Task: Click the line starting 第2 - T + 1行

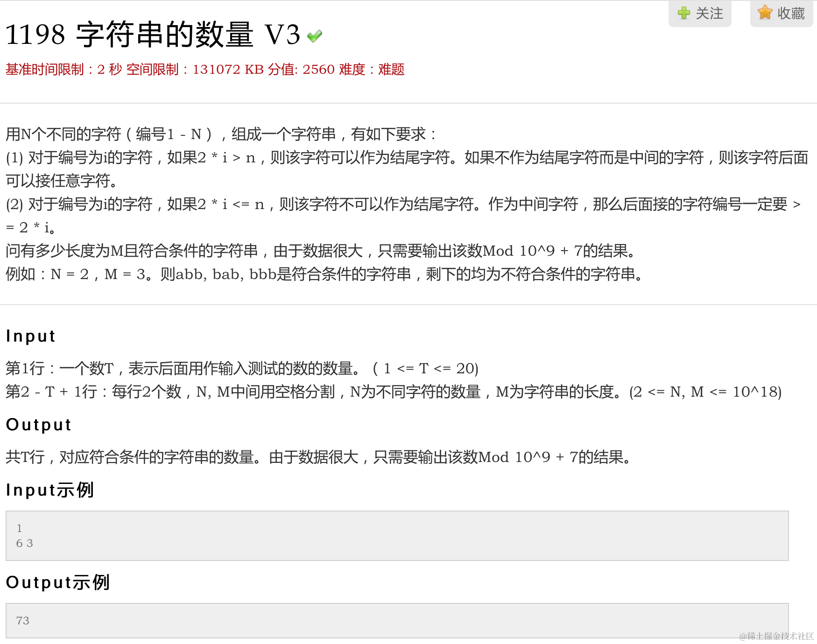Action: (x=394, y=392)
